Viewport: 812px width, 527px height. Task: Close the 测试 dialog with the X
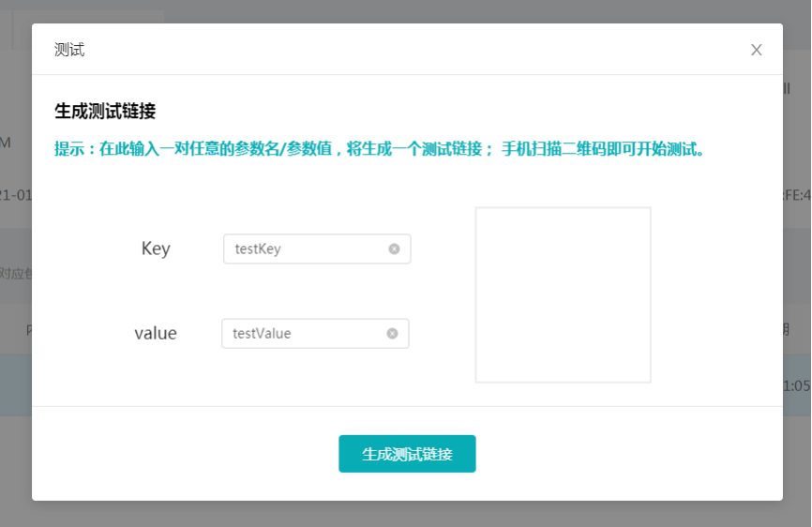(x=756, y=50)
